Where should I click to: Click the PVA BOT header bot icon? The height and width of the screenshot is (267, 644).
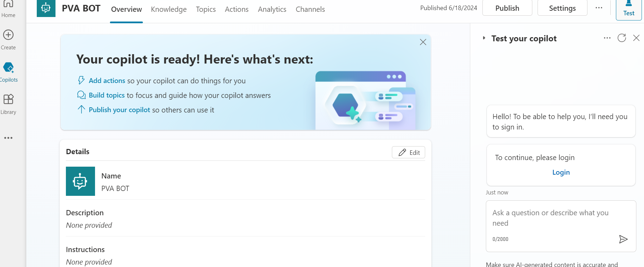point(46,8)
